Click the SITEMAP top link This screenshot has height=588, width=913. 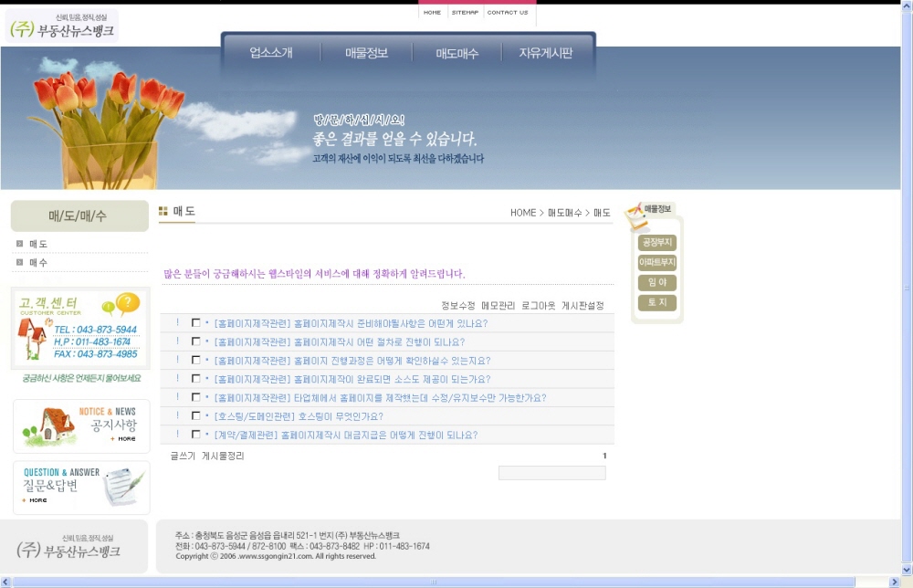(465, 13)
